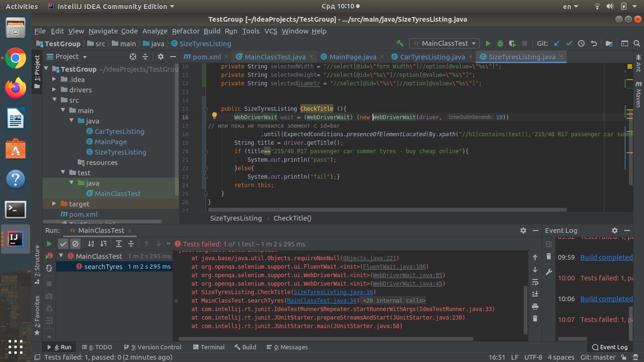Open Event Log wrench settings icon
This screenshot has width=644, height=362.
coord(548,272)
